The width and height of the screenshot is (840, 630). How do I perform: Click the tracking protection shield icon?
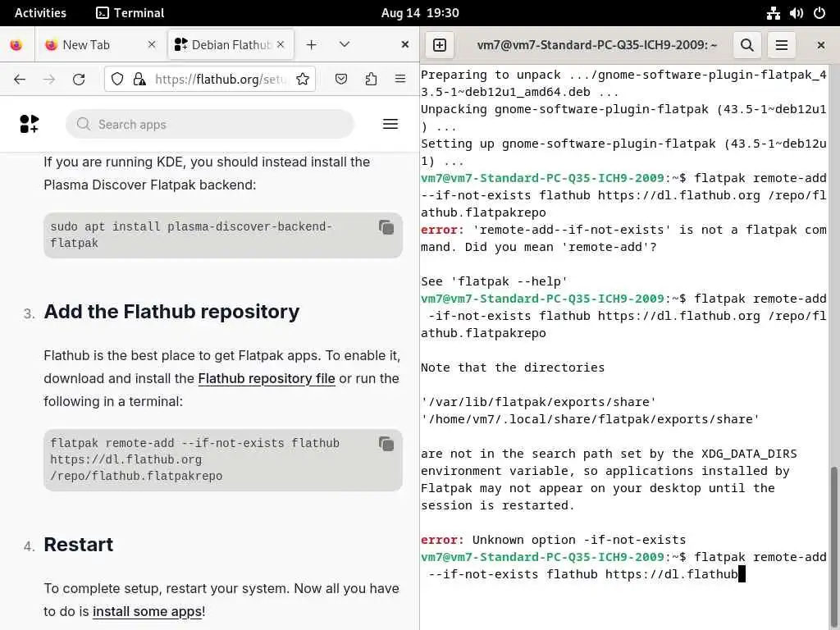117,80
